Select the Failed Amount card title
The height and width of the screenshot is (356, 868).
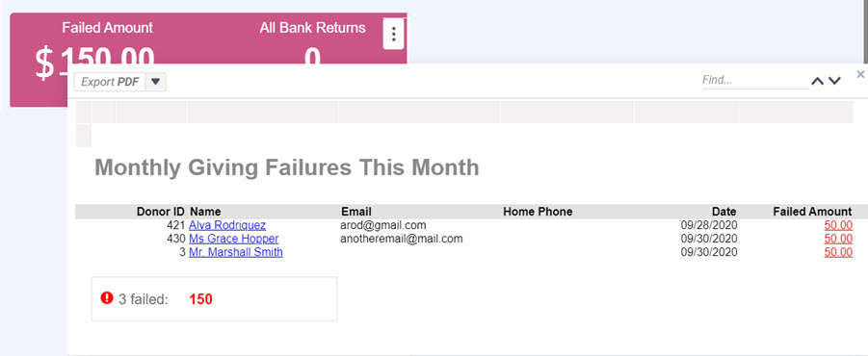pos(107,28)
